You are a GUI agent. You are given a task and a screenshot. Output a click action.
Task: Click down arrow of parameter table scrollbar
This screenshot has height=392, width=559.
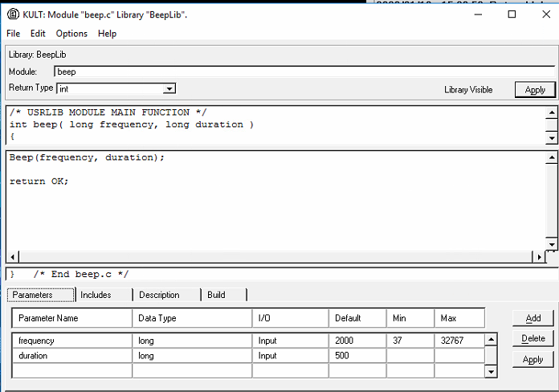pos(491,372)
